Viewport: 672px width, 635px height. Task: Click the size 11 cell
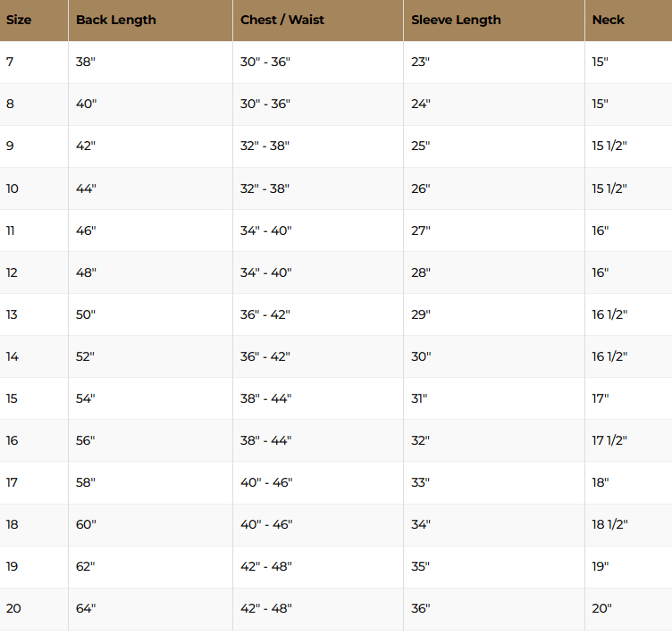[34, 230]
